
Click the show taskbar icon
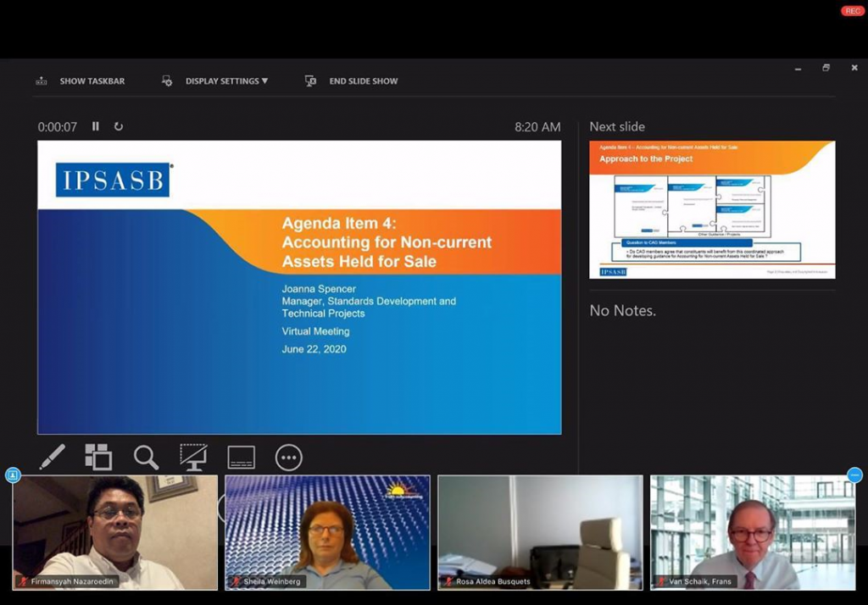tap(42, 80)
